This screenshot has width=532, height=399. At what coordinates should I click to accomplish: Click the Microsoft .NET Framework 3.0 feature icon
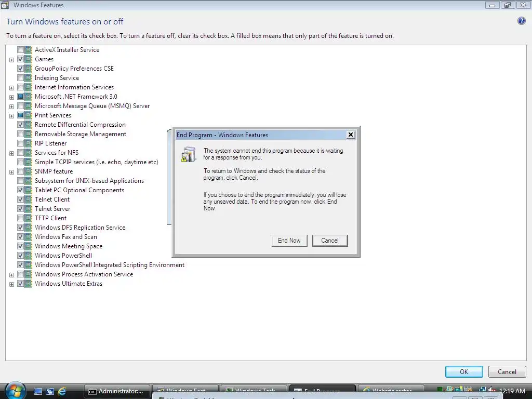tap(29, 96)
